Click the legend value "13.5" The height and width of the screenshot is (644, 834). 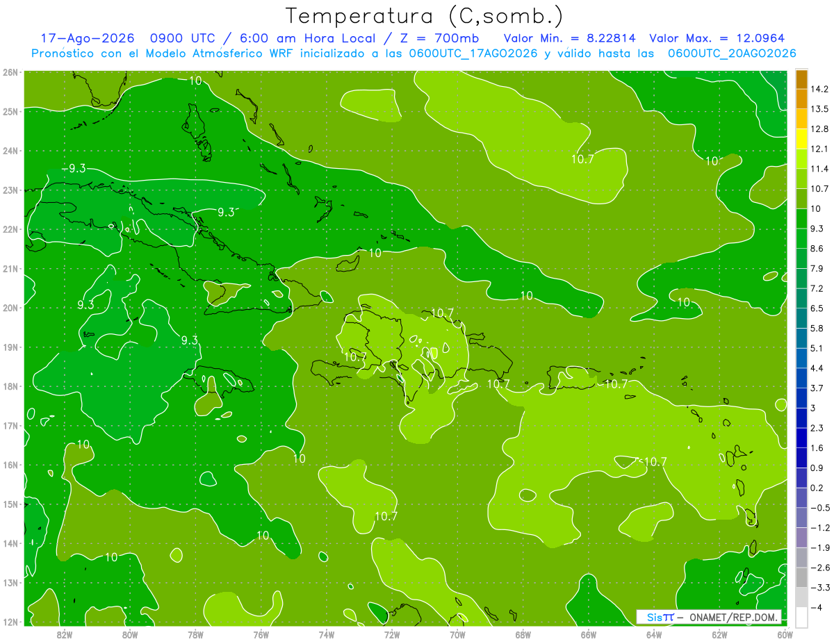pyautogui.click(x=819, y=109)
